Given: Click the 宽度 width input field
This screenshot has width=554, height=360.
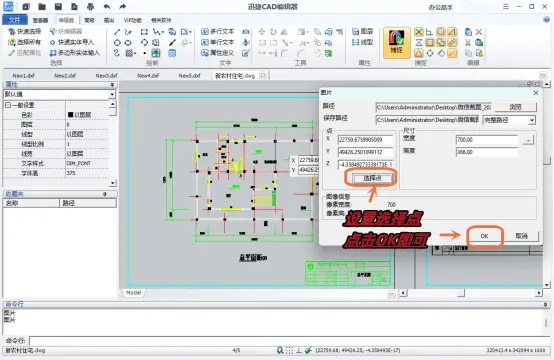Looking at the screenshot, I should [487, 140].
